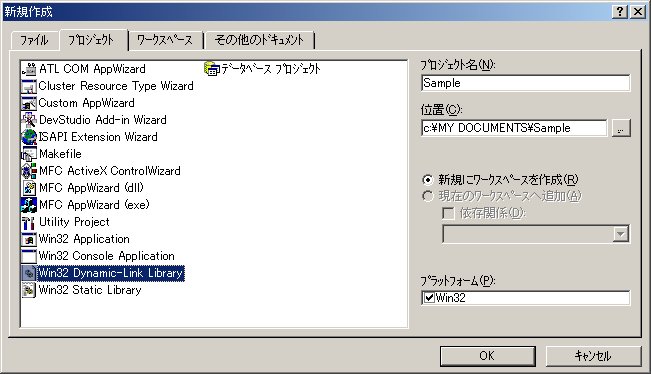Image resolution: width=651 pixels, height=374 pixels.
Task: Click the Win32 Application label
Action: [84, 239]
